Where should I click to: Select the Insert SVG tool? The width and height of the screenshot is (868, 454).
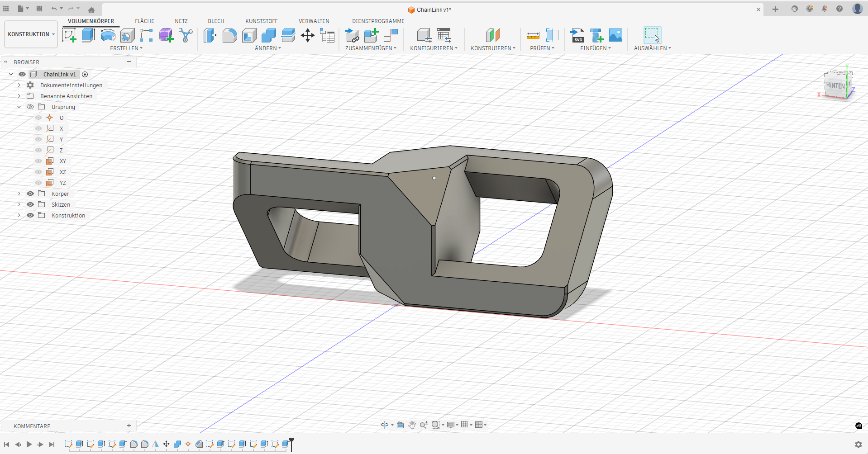click(577, 35)
